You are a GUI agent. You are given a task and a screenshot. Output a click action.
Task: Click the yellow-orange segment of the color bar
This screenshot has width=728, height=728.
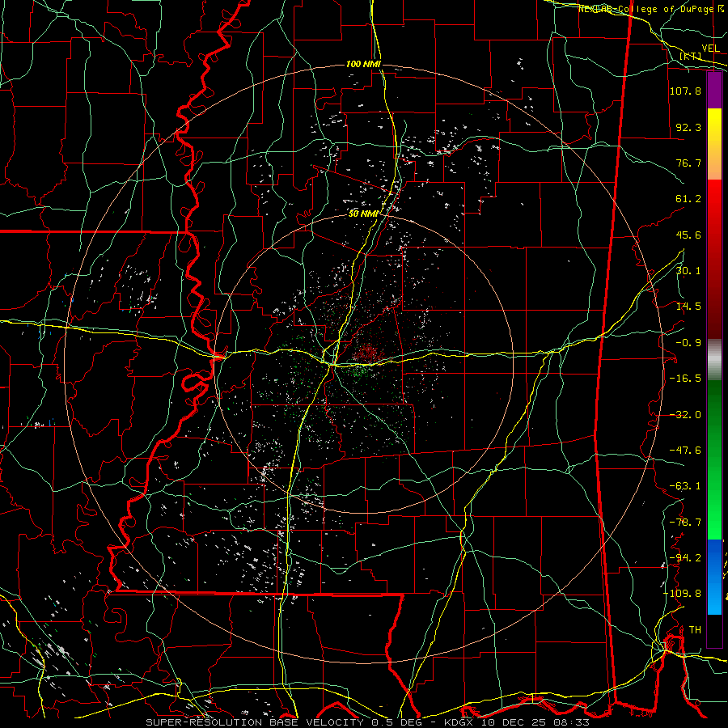tap(714, 144)
